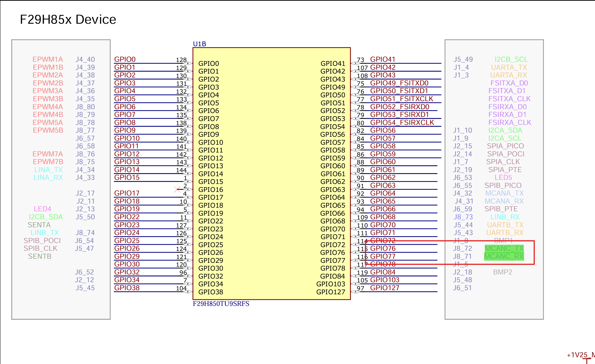Viewport: 595px width, 364px height.
Task: Click the LED5 label on the right
Action: [503, 177]
